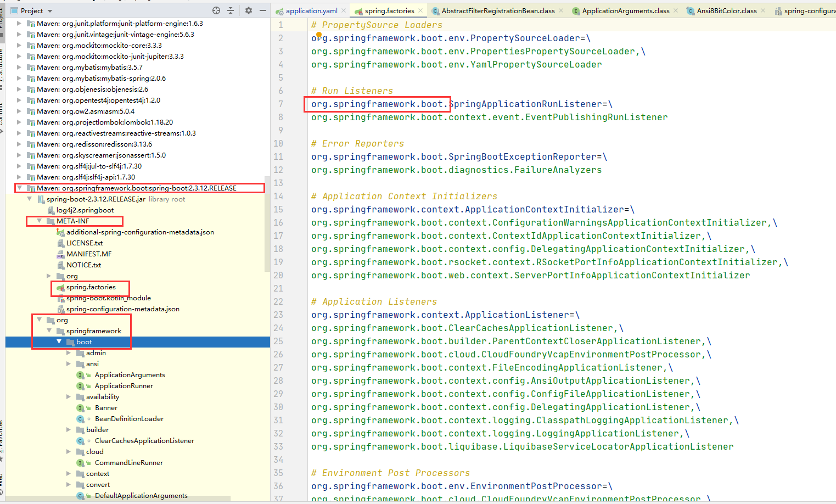
Task: Click spring.factories leaf icon in tab
Action: pos(358,11)
